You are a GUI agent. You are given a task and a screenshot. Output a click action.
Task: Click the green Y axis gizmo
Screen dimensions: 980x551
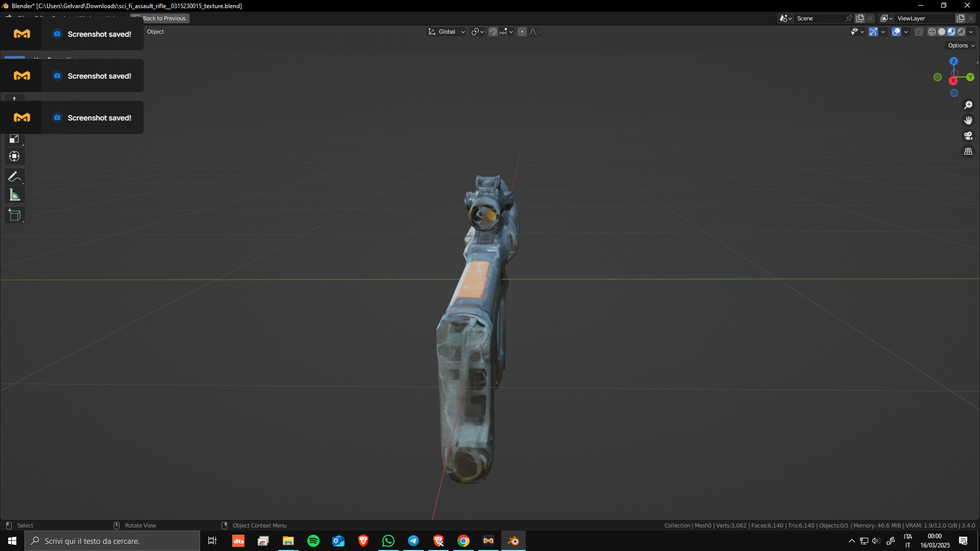(x=970, y=77)
